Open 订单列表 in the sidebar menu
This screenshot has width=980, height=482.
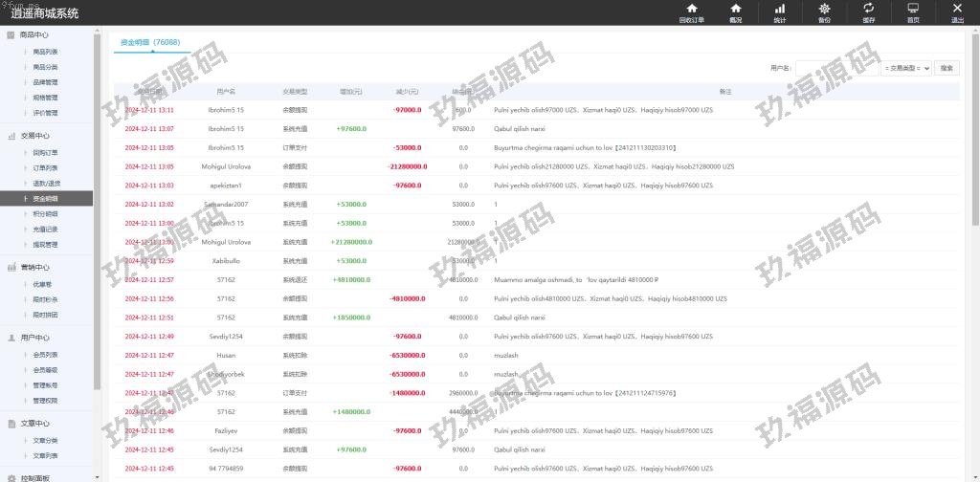coord(45,167)
